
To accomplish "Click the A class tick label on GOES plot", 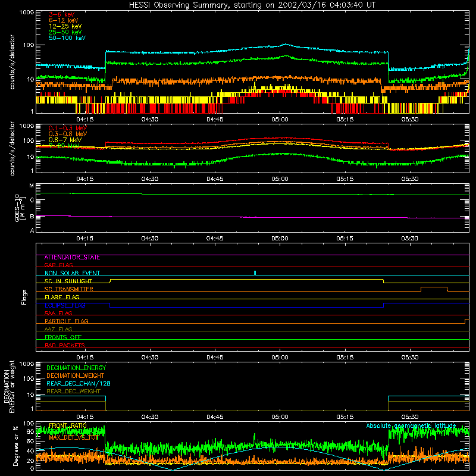I will (32, 230).
